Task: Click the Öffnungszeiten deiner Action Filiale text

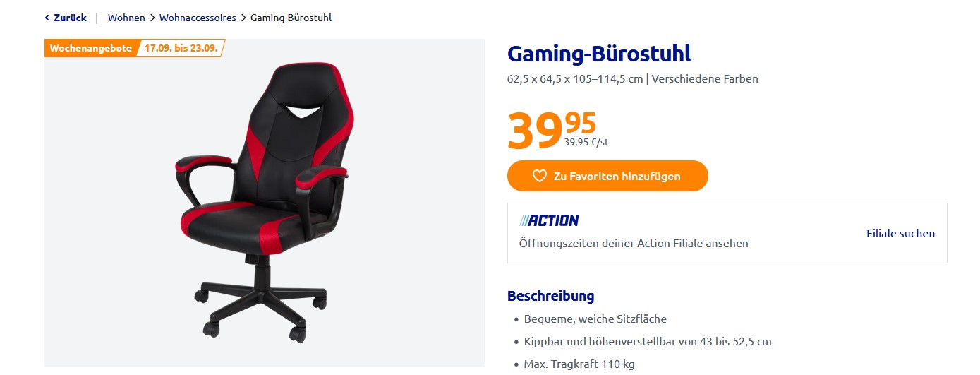Action: [634, 243]
